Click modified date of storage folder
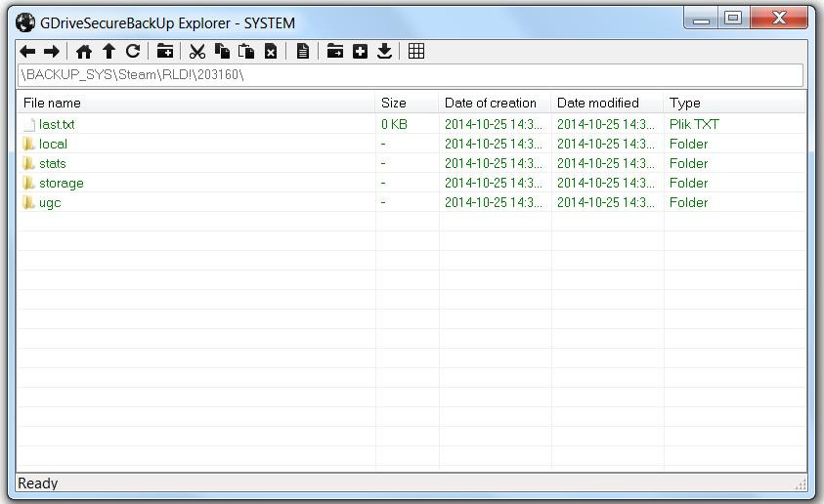 coord(605,183)
